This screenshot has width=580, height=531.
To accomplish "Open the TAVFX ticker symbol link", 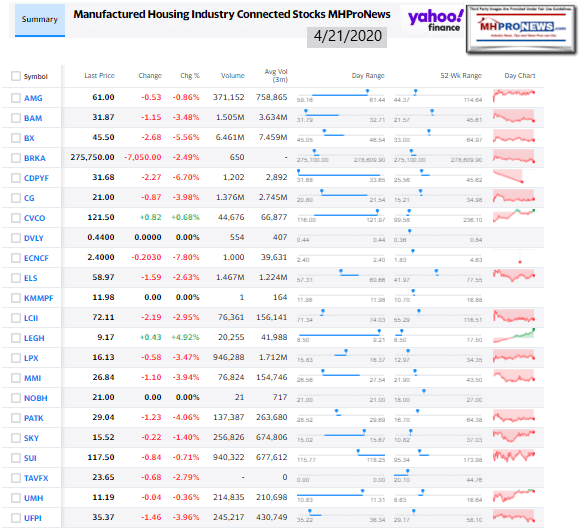I will tap(36, 478).
